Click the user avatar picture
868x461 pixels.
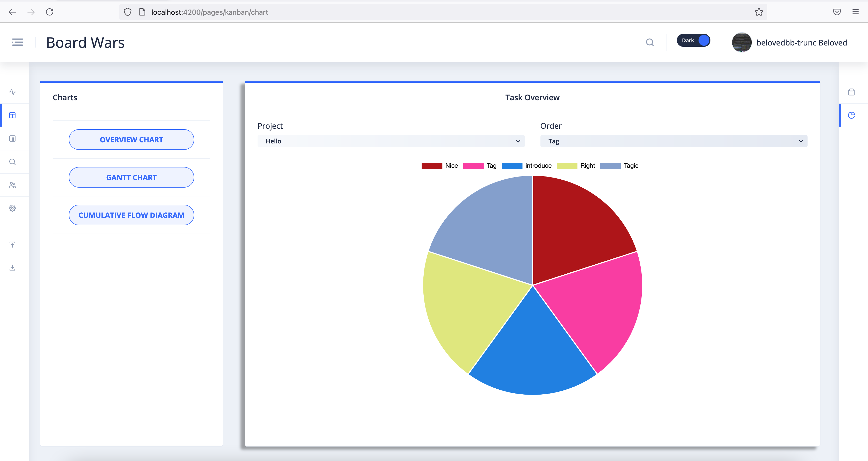pos(742,42)
